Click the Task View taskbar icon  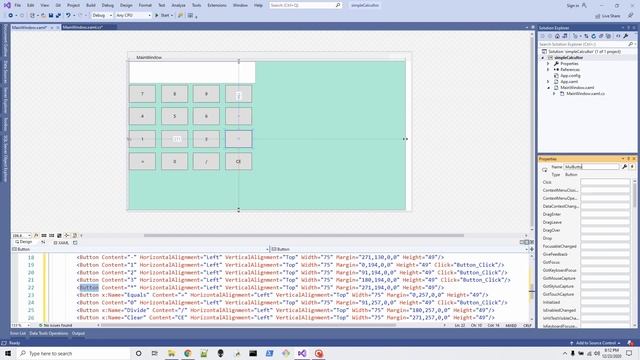(x=155, y=353)
